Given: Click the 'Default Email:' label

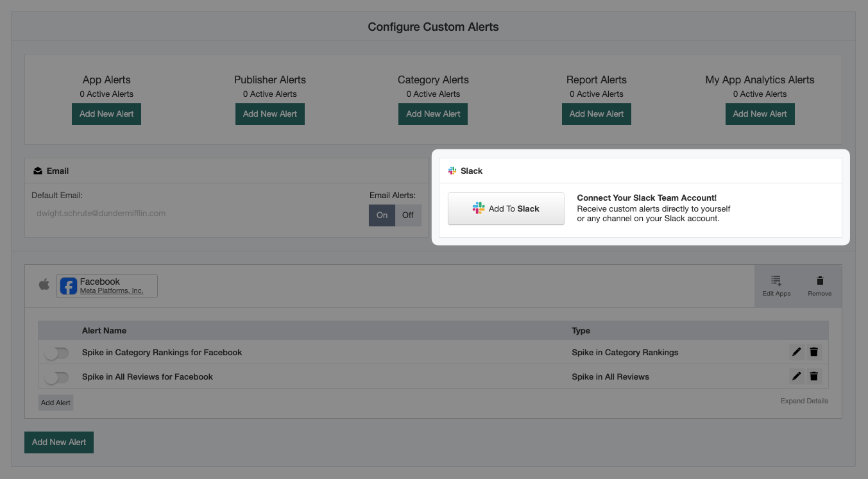Looking at the screenshot, I should point(57,195).
